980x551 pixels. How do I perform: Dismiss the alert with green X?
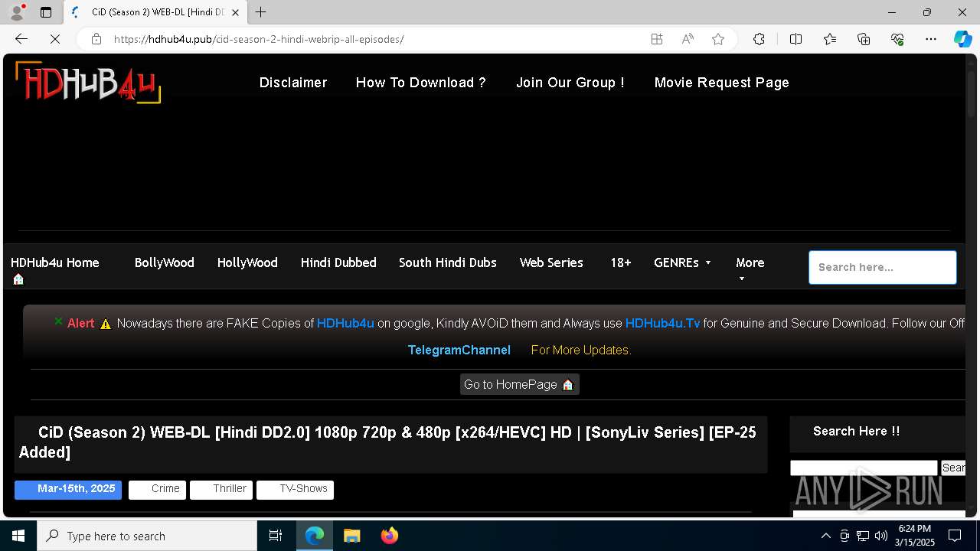(58, 321)
